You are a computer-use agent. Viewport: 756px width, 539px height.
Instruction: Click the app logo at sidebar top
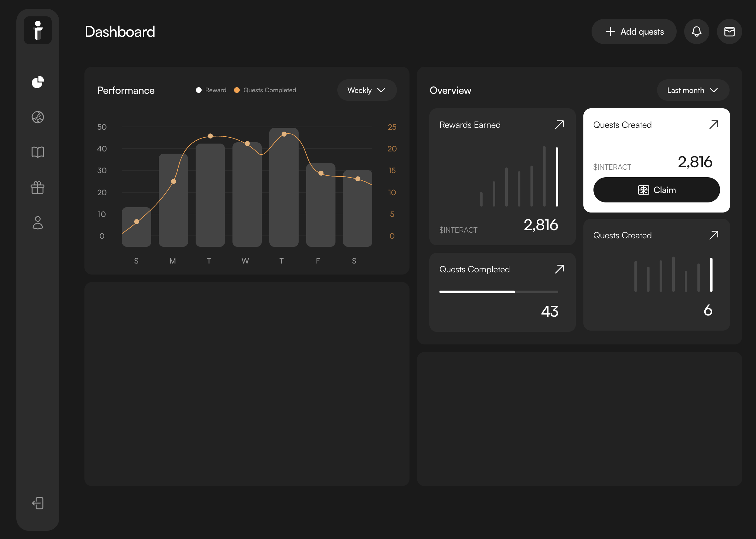click(38, 30)
